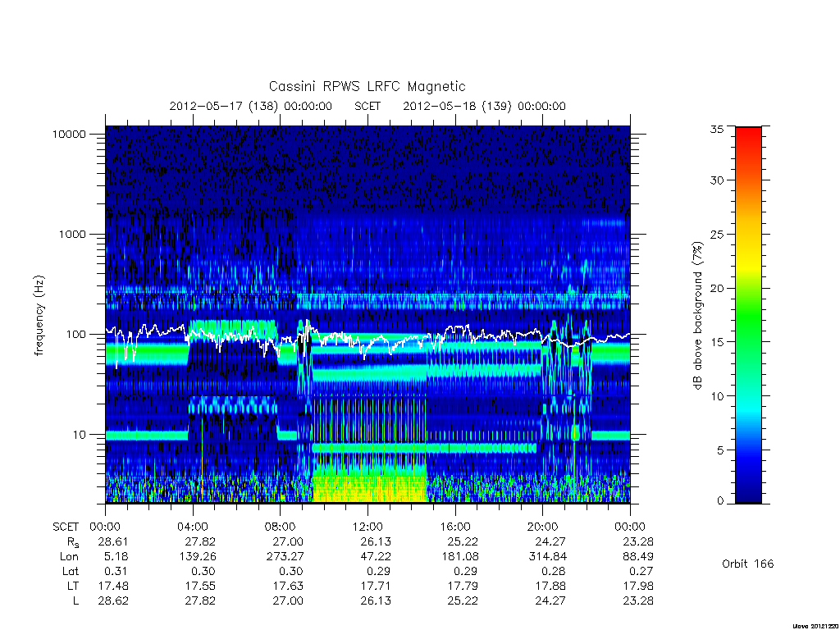Click the 'Orbit 166' label

[748, 564]
